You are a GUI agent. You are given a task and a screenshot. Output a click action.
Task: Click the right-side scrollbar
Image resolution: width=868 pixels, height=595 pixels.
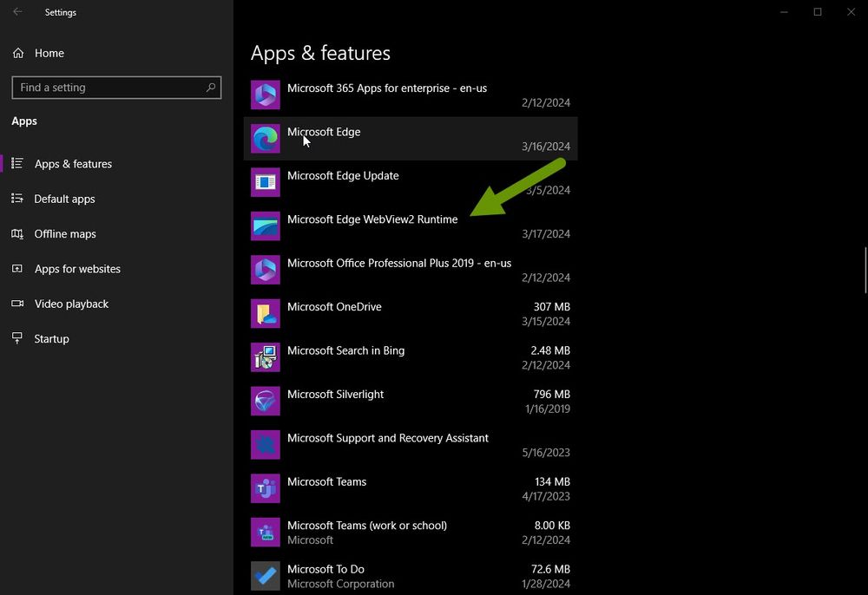pos(864,269)
